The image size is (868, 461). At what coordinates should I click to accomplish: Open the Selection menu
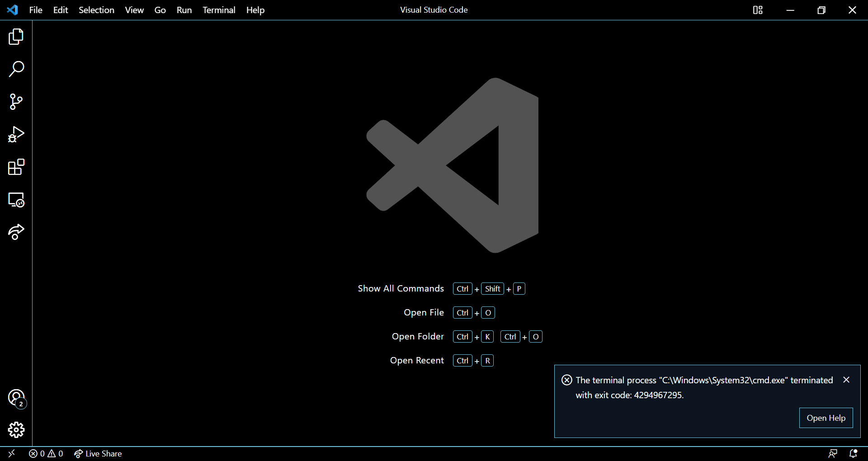(x=96, y=9)
